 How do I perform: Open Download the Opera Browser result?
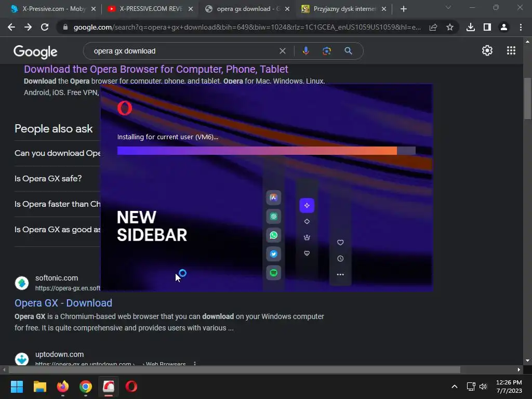[x=156, y=69]
